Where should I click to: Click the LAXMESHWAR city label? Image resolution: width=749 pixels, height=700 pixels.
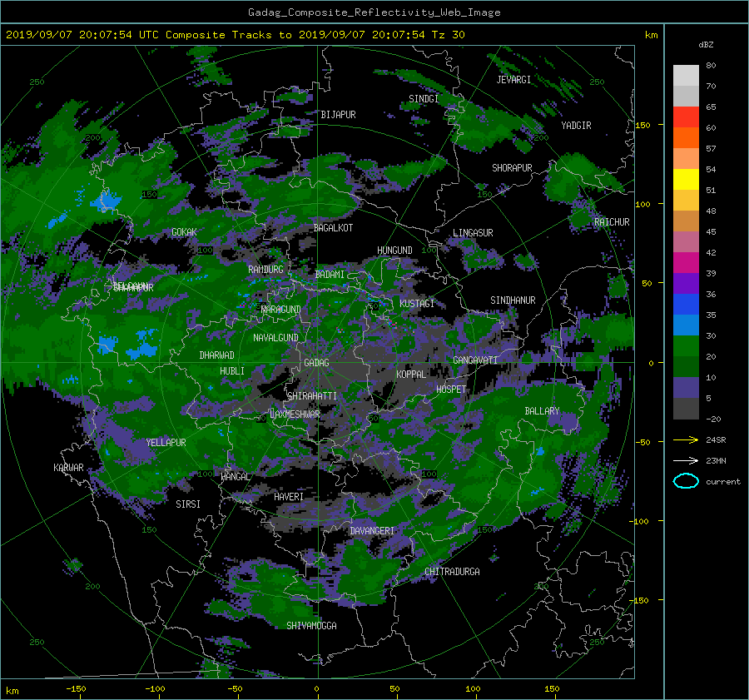(295, 415)
